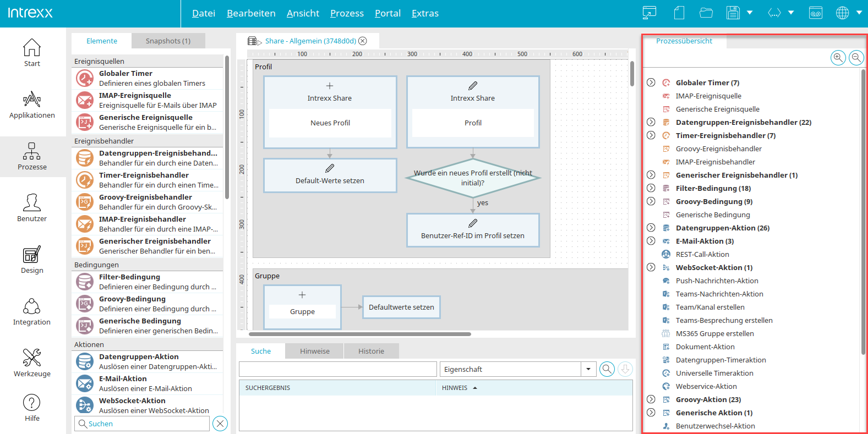
Task: Go to Start module in left sidebar
Action: click(32, 53)
